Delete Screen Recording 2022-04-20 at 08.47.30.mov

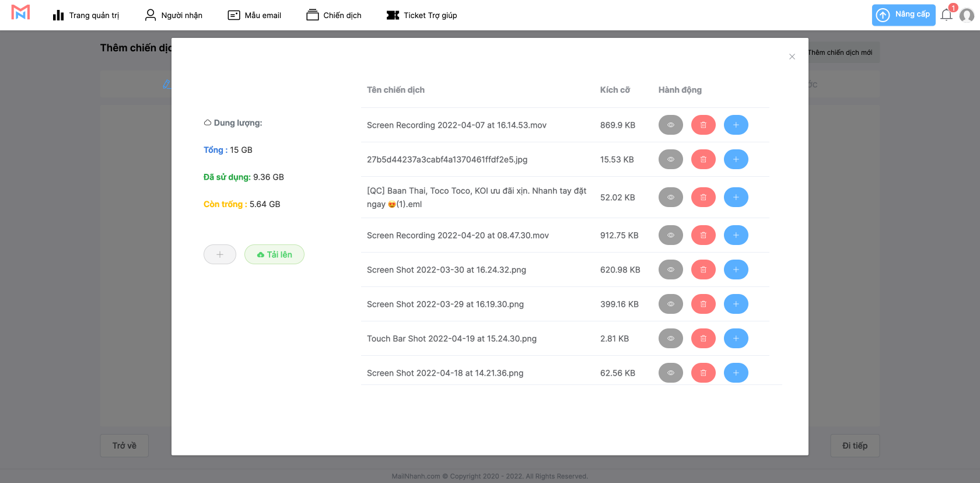pos(703,235)
